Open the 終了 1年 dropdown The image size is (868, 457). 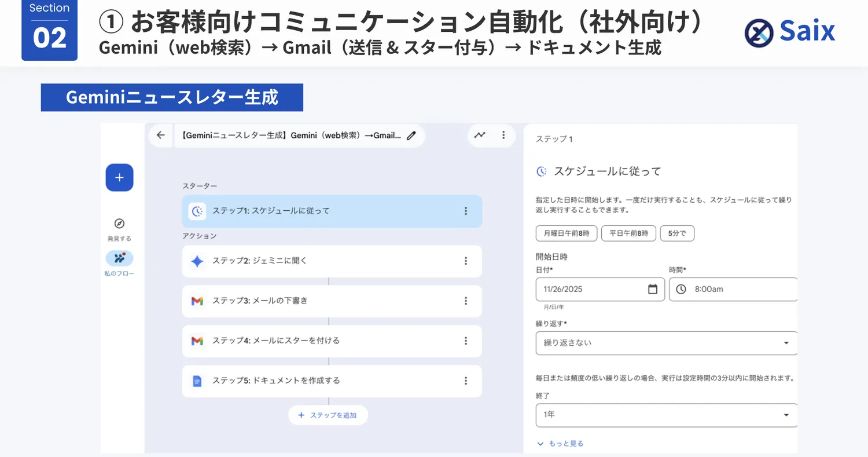click(x=667, y=415)
